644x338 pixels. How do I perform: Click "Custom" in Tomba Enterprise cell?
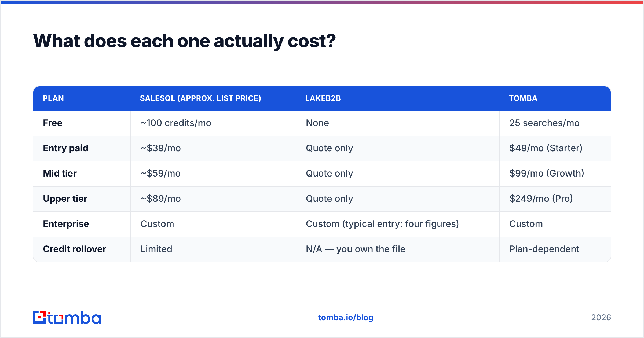526,224
